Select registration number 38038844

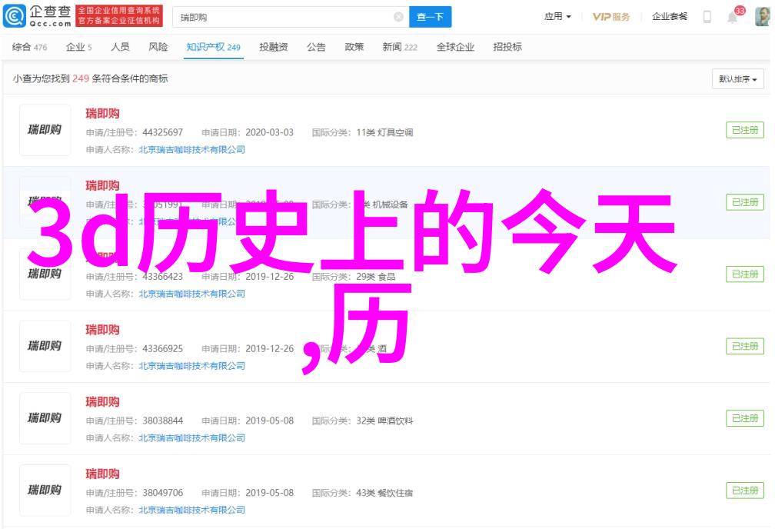click(163, 421)
